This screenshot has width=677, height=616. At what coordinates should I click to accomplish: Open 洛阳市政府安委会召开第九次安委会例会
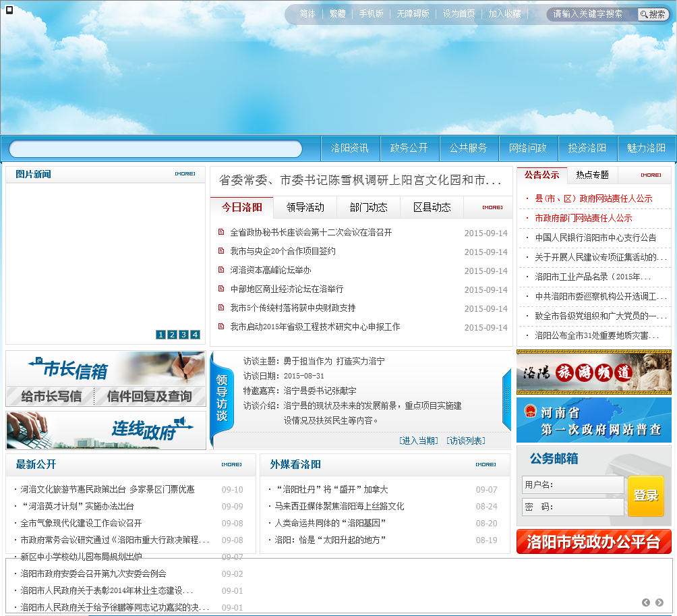click(93, 573)
